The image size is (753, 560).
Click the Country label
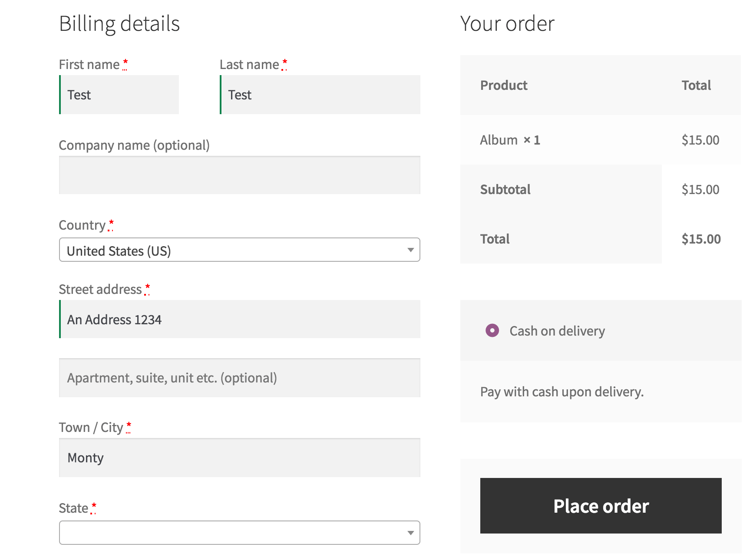(x=82, y=225)
